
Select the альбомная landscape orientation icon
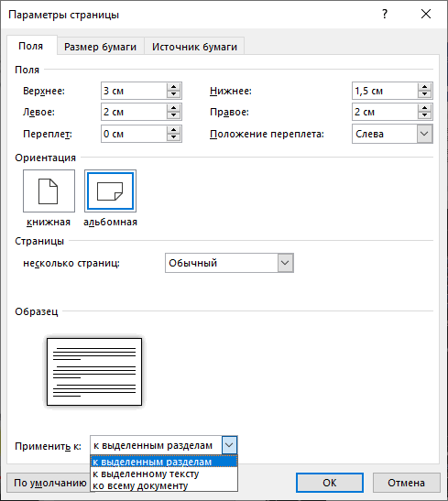pos(110,191)
